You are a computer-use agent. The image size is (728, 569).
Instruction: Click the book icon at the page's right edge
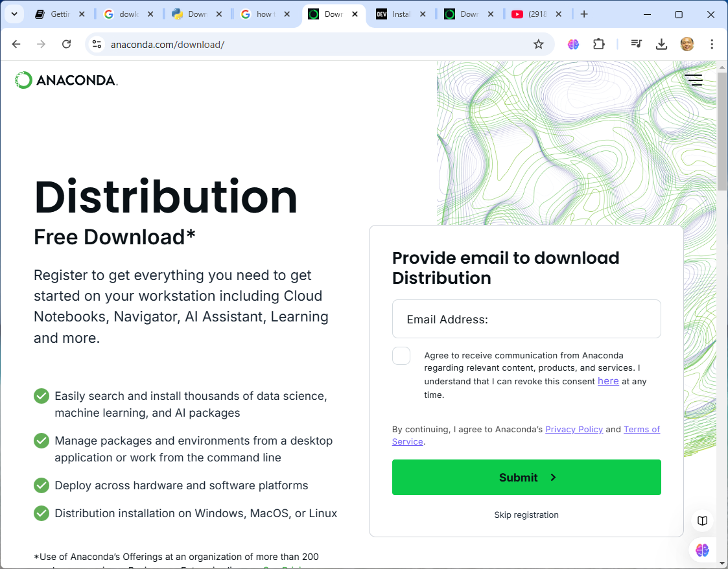(x=703, y=521)
